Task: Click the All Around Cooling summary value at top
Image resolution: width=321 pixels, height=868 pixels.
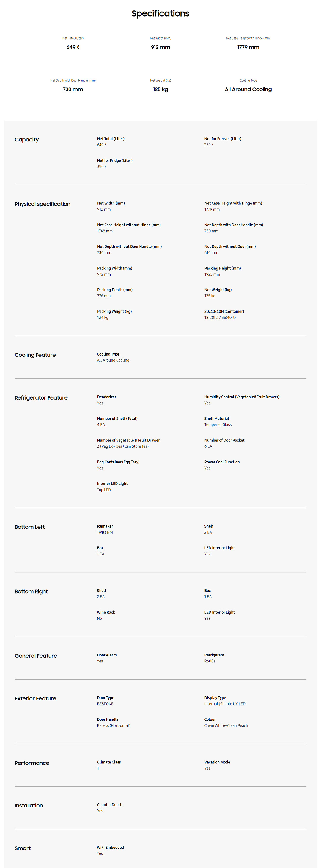Action: [x=248, y=89]
